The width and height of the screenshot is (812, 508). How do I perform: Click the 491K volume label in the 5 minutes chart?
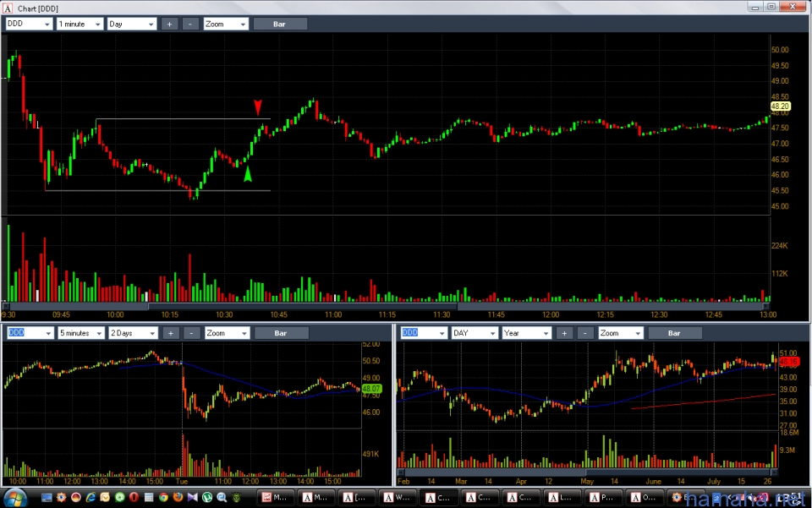(x=370, y=454)
